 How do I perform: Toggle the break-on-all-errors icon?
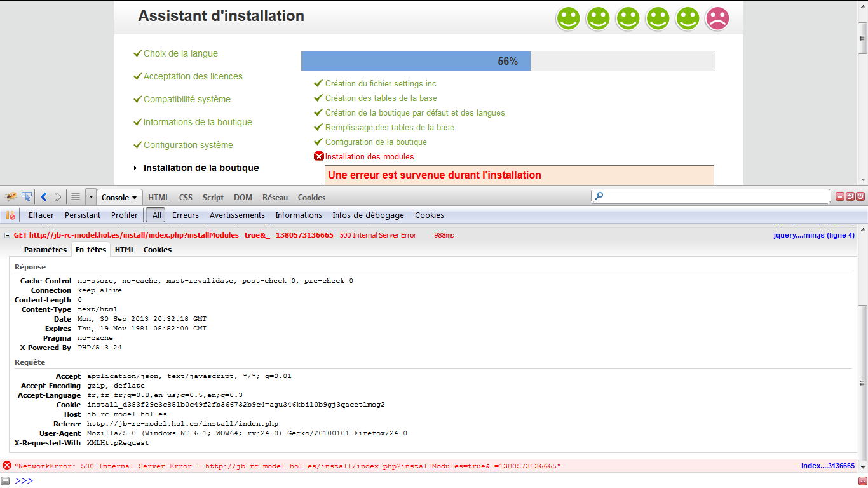[10, 215]
